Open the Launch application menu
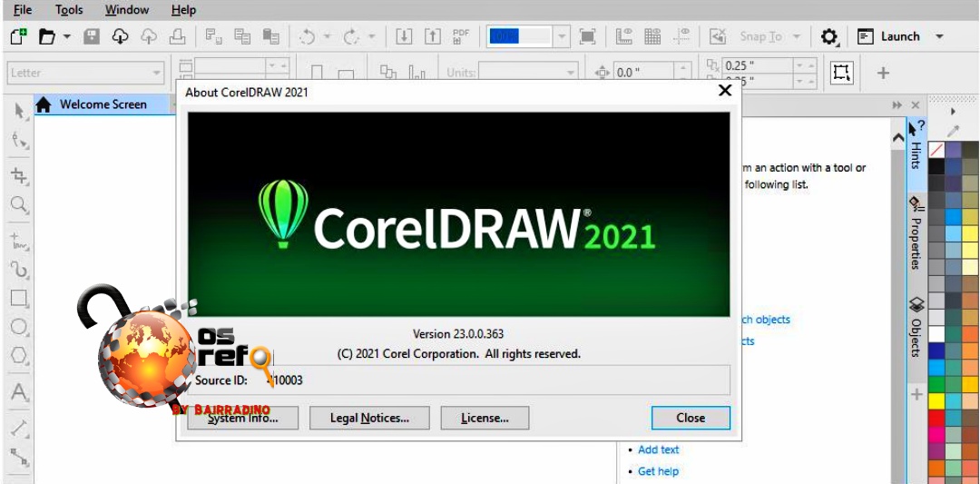The width and height of the screenshot is (980, 484). pos(900,37)
